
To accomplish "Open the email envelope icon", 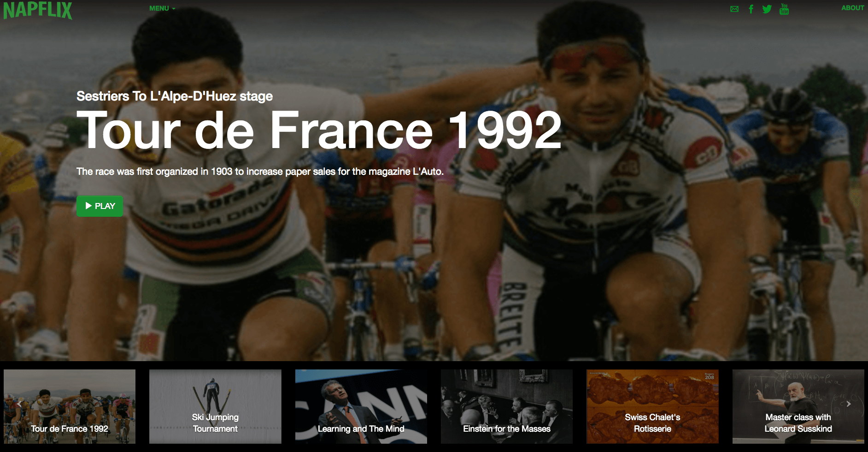I will tap(734, 9).
